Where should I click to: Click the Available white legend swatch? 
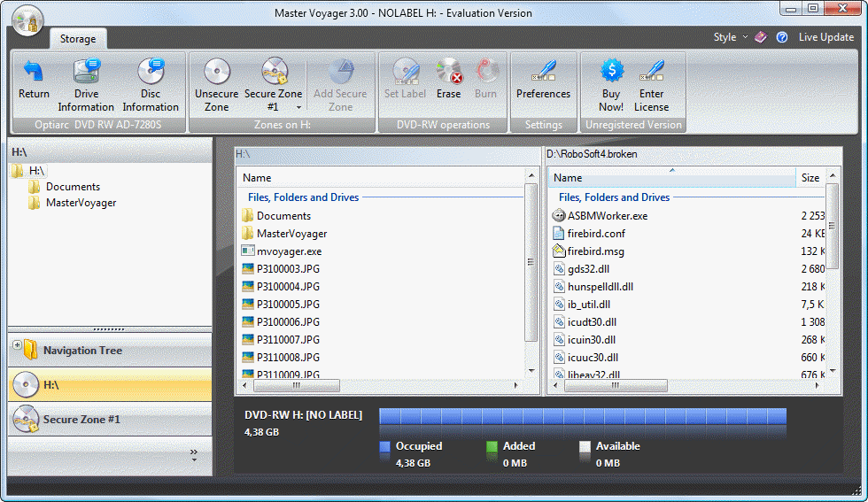click(585, 446)
